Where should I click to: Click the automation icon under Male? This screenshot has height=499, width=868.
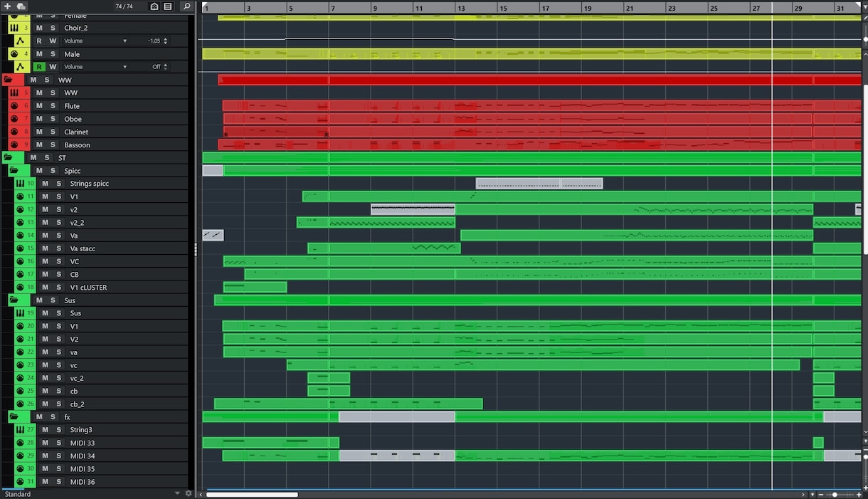pyautogui.click(x=20, y=67)
